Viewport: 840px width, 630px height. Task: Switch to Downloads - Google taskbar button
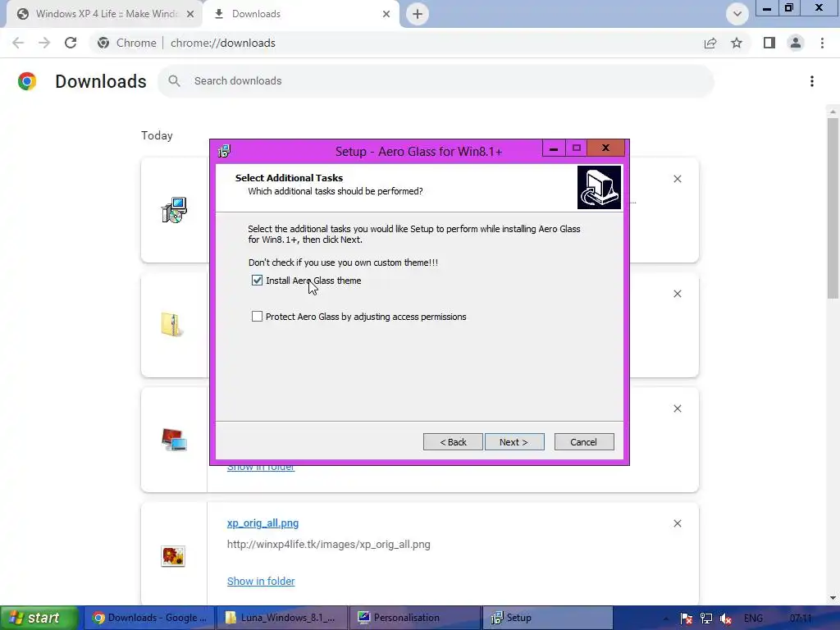point(149,618)
